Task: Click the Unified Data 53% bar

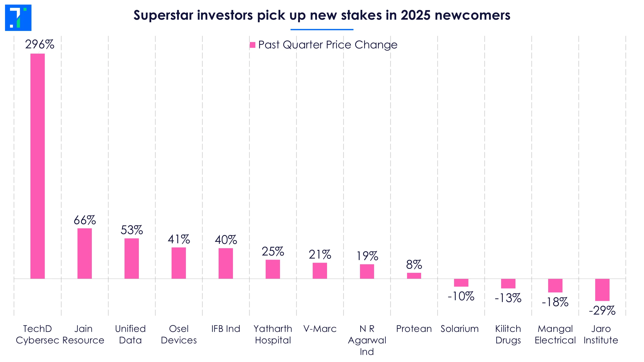Action: coord(132,258)
